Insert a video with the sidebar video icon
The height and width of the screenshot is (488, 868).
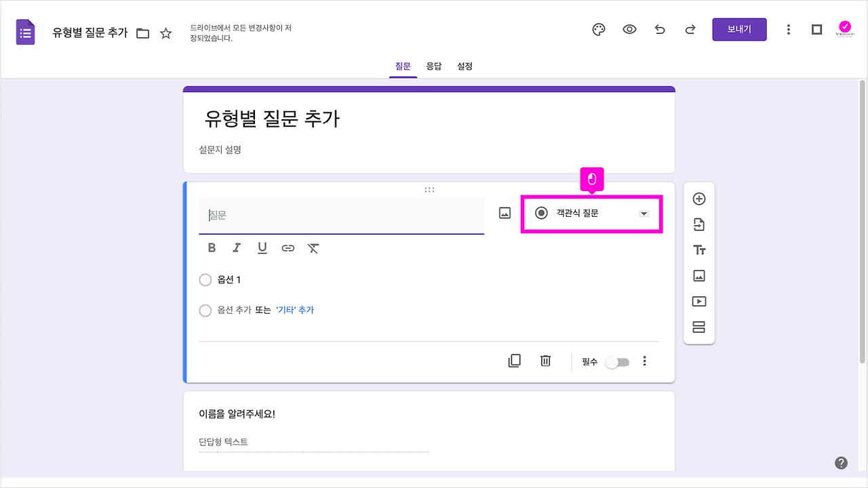[x=698, y=301]
